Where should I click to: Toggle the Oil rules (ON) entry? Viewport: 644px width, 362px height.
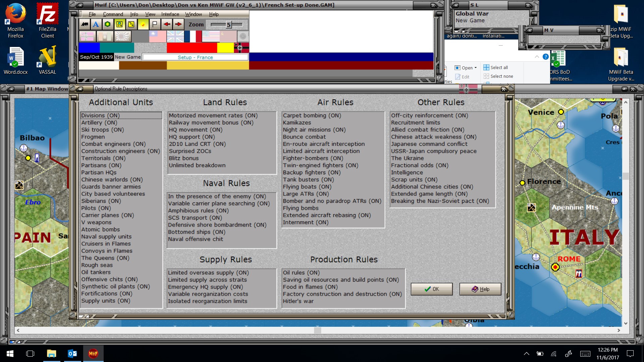301,273
